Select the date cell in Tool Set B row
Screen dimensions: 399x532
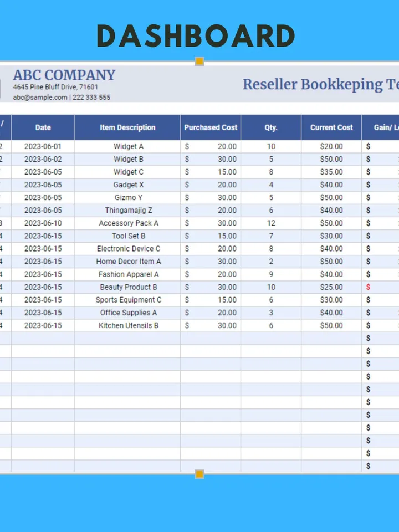point(43,236)
